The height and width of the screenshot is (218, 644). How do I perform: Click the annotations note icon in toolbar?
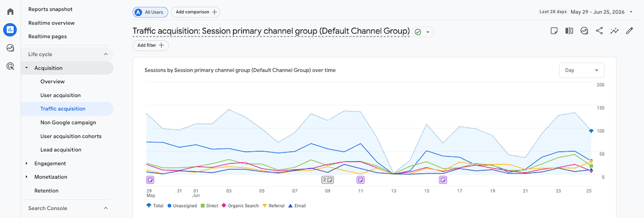[554, 31]
